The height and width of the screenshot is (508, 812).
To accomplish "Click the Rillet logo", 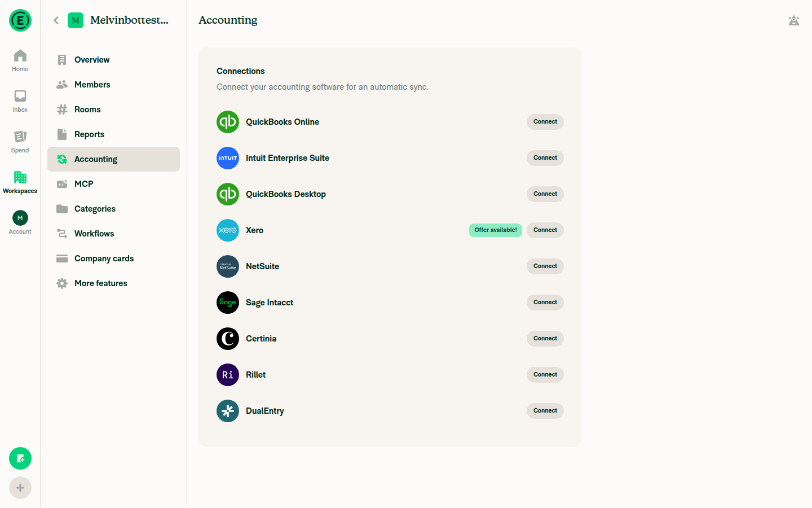I will coord(228,375).
